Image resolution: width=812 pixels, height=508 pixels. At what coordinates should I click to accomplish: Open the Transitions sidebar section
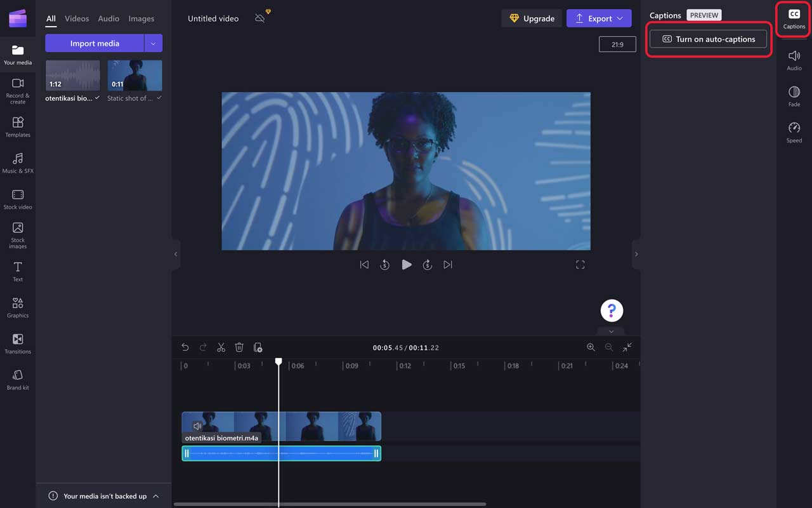click(18, 344)
